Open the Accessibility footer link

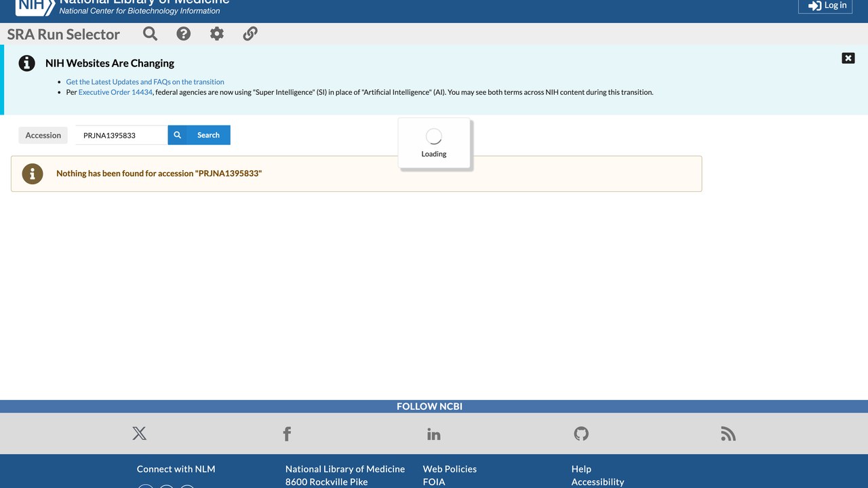point(597,482)
